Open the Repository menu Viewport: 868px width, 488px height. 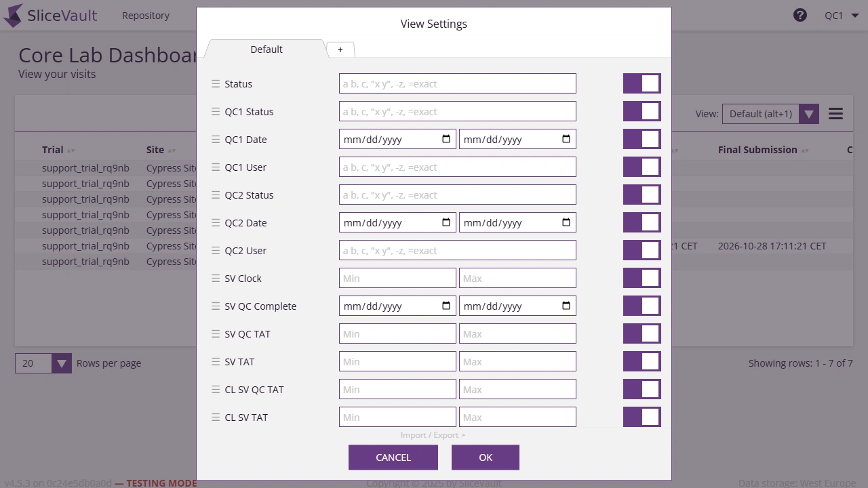click(x=146, y=16)
